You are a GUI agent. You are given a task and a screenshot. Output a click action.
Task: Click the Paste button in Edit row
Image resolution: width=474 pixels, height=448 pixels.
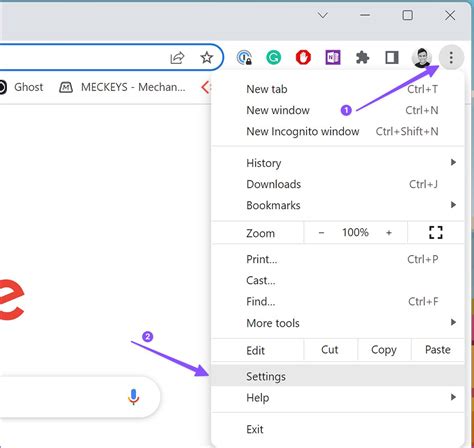tap(438, 350)
